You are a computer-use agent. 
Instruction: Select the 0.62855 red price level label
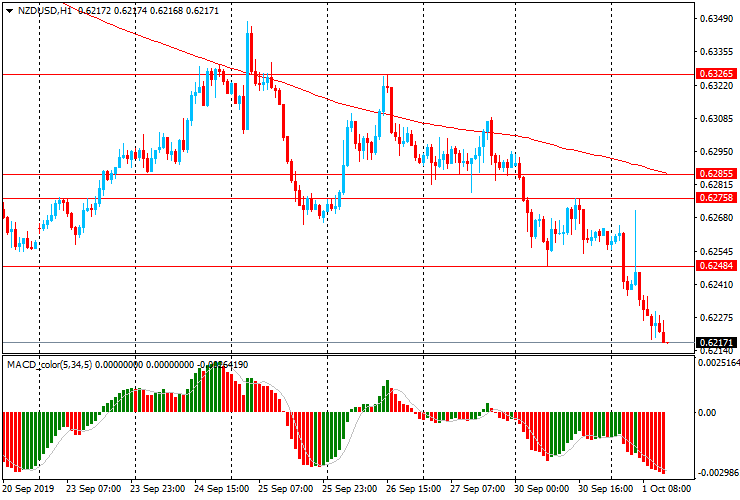tap(717, 174)
